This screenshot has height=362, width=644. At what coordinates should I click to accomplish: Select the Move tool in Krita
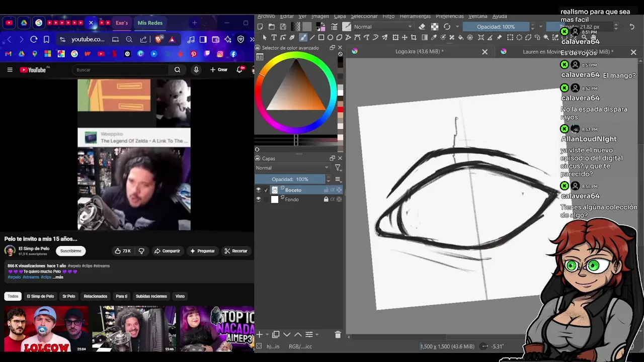point(405,37)
